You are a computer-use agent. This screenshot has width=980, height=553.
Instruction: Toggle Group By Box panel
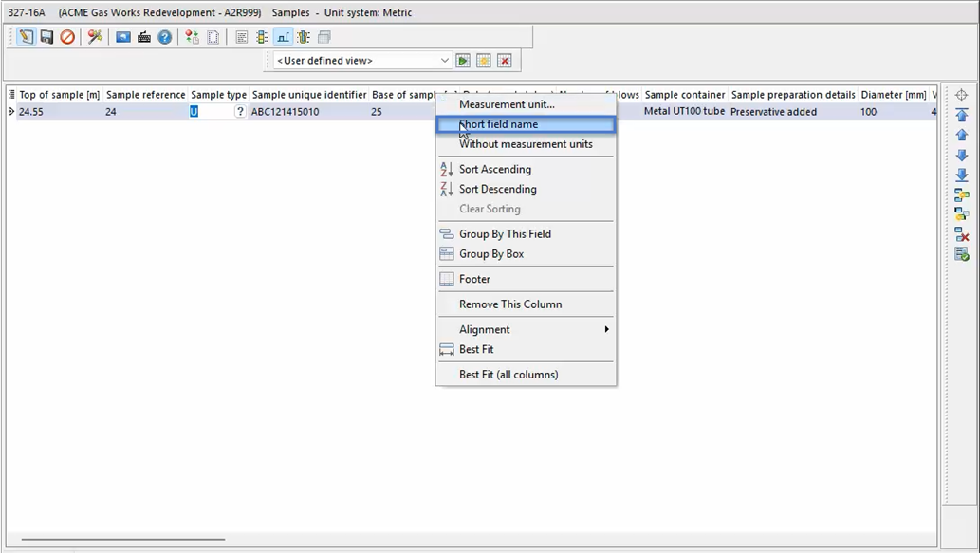click(x=490, y=254)
